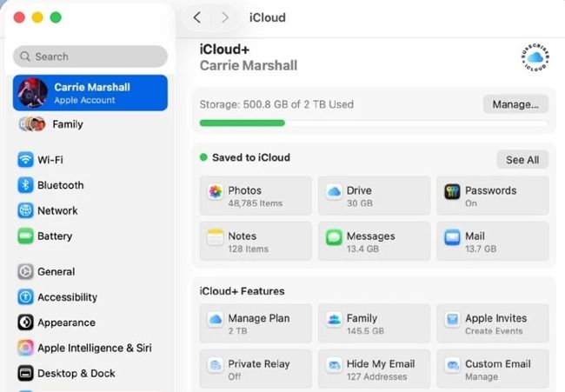Open the Photos iCloud tile

(256, 196)
